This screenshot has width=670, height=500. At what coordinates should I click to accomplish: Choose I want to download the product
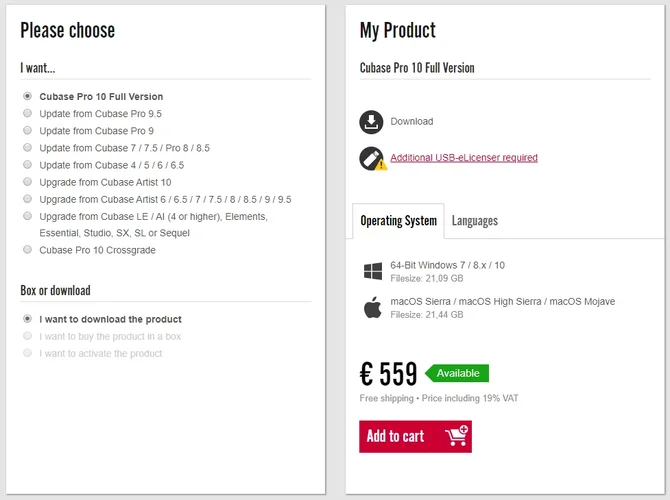pos(27,319)
